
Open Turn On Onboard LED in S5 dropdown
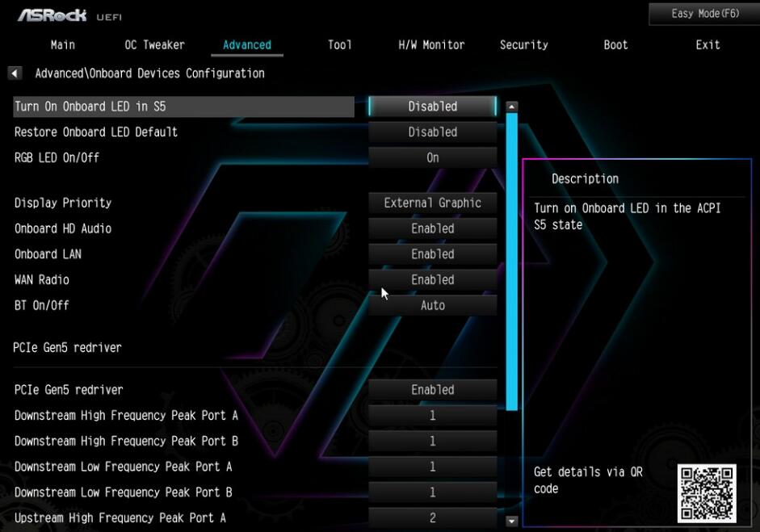click(x=432, y=107)
